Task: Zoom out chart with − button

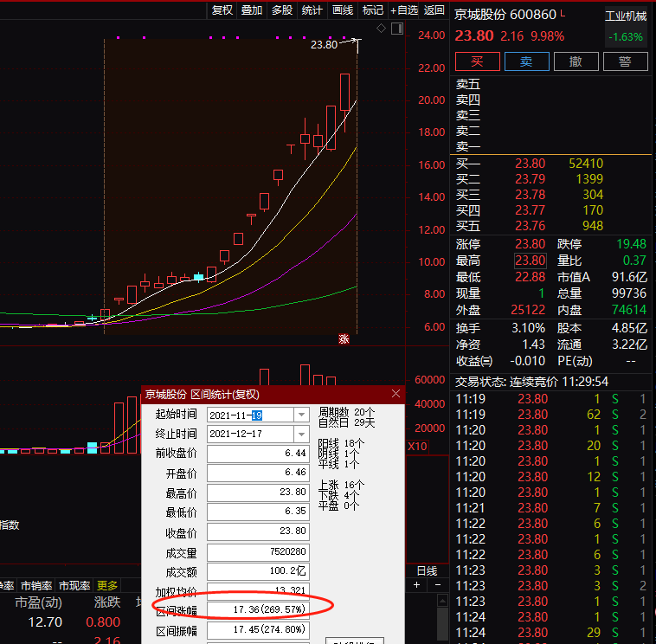Action: point(438,585)
